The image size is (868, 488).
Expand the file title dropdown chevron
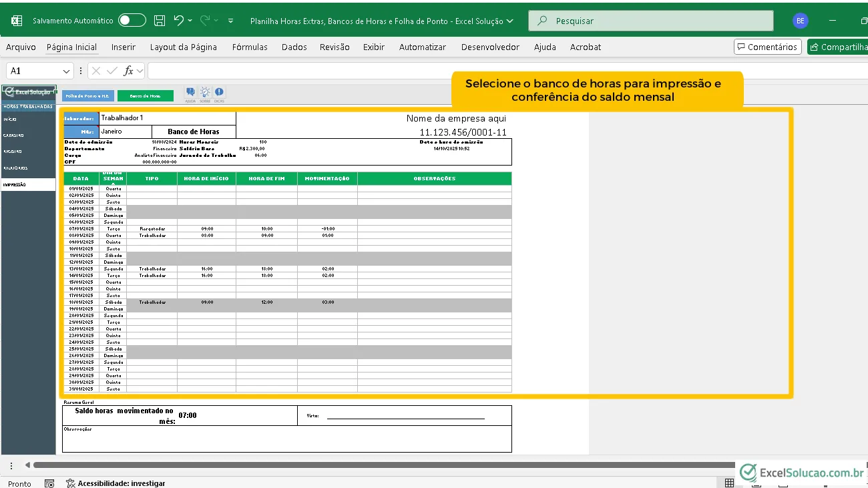point(510,21)
